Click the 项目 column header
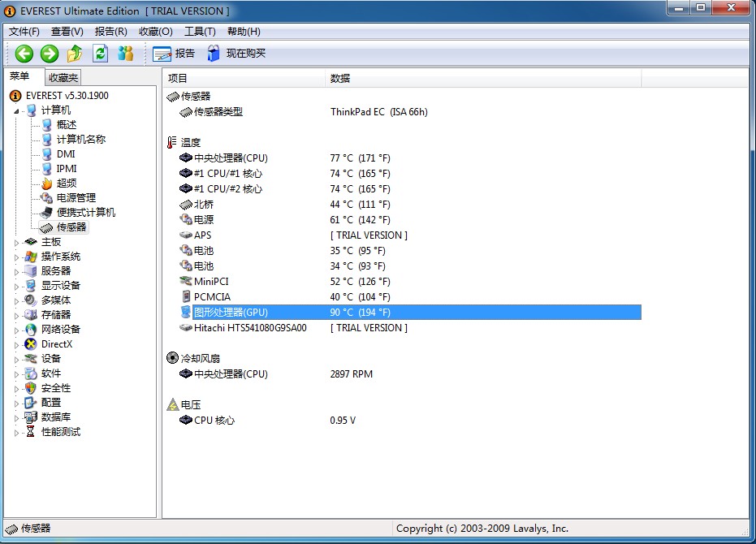Viewport: 756px width, 544px height. point(244,78)
